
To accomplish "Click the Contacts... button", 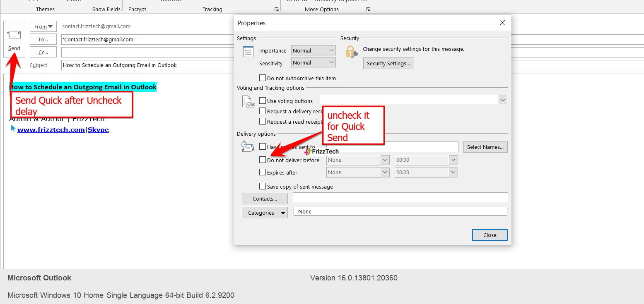I will coord(265,199).
